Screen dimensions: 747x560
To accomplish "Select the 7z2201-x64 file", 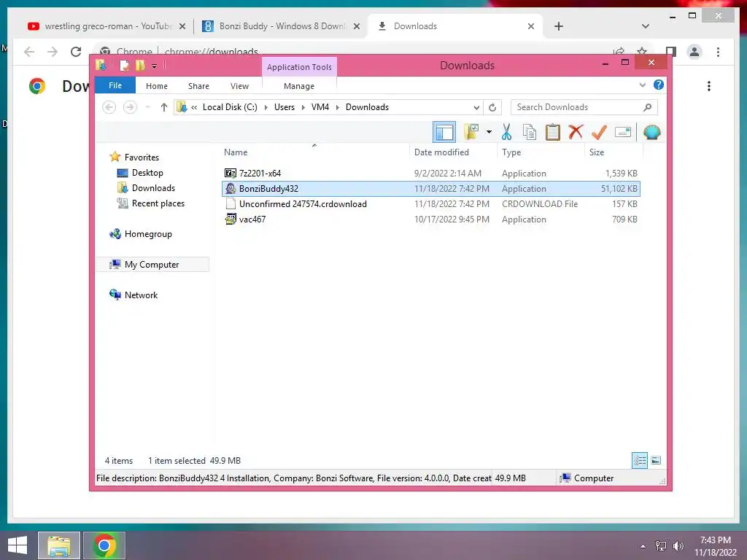I will [430, 174].
